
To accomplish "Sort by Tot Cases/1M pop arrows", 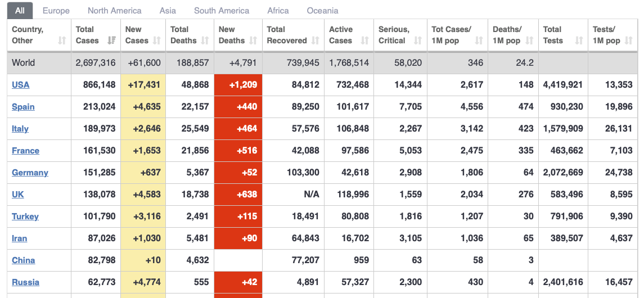I will [x=479, y=40].
